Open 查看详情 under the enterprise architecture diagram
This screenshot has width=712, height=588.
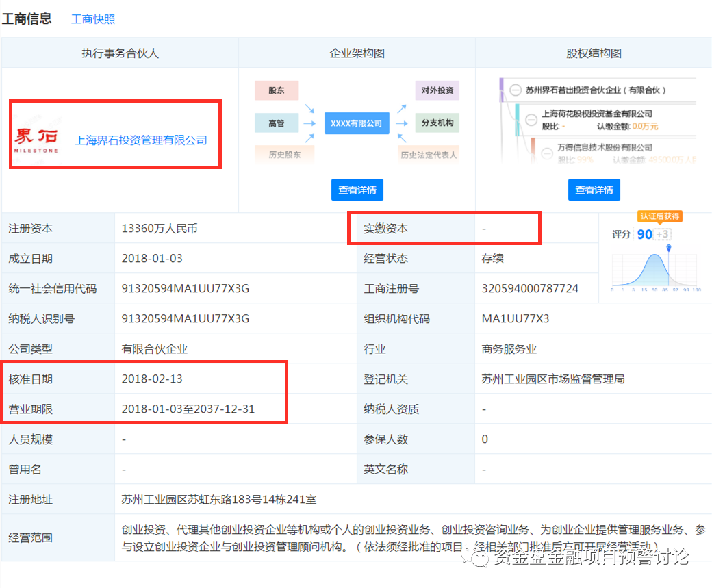click(x=357, y=190)
